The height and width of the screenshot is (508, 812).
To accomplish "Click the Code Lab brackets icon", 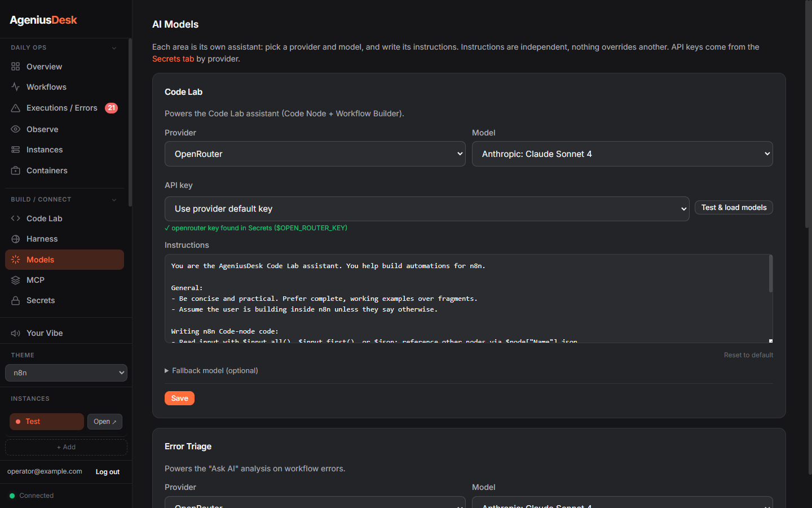I will point(15,218).
